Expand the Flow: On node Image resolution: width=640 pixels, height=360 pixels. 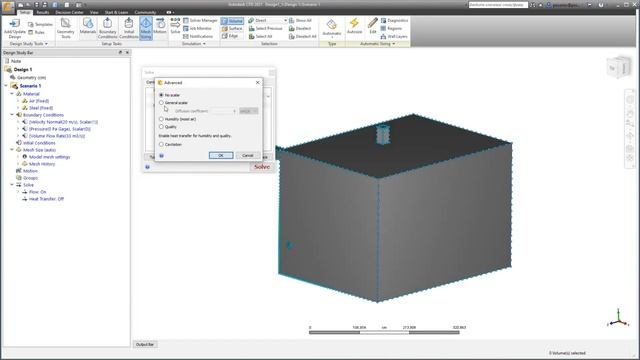(x=18, y=192)
